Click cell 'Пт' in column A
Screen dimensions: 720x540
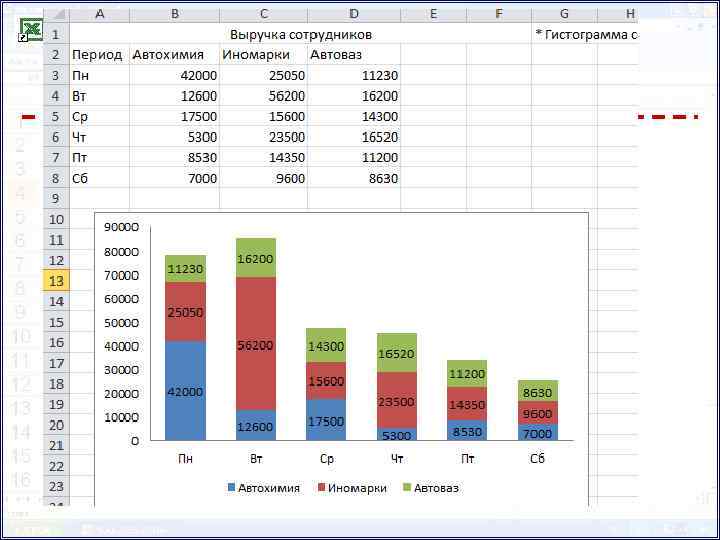click(99, 158)
